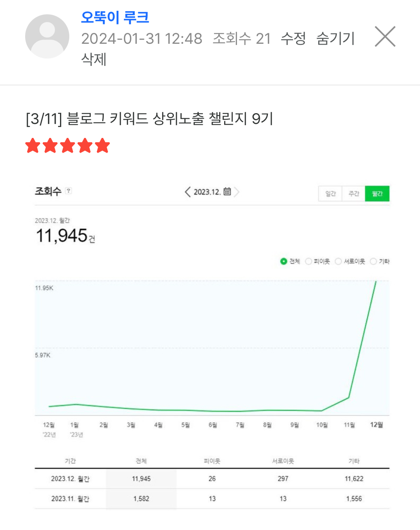The height and width of the screenshot is (530, 420).
Task: Click the 삭제 delete link
Action: pos(94,59)
